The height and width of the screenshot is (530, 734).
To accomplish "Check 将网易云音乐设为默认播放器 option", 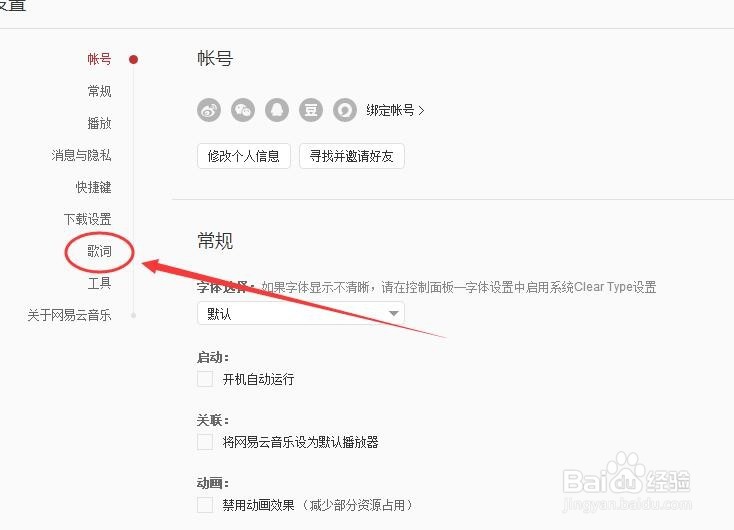I will tap(205, 442).
